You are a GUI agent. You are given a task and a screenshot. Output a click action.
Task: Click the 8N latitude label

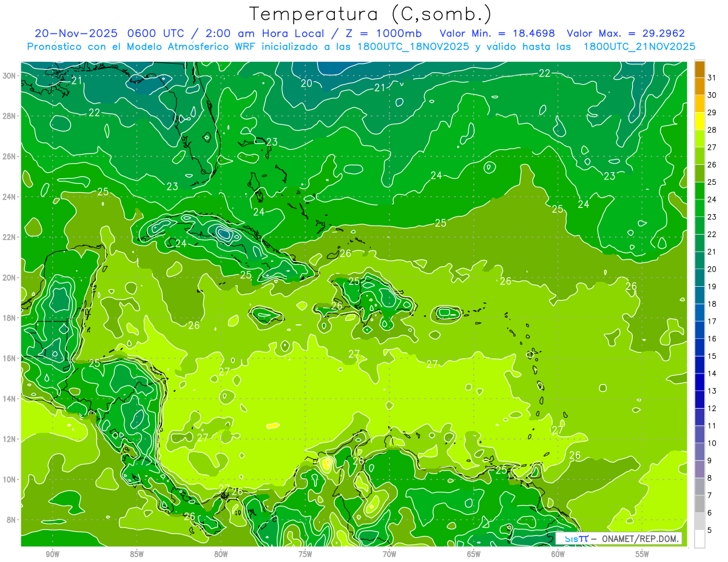click(x=12, y=520)
